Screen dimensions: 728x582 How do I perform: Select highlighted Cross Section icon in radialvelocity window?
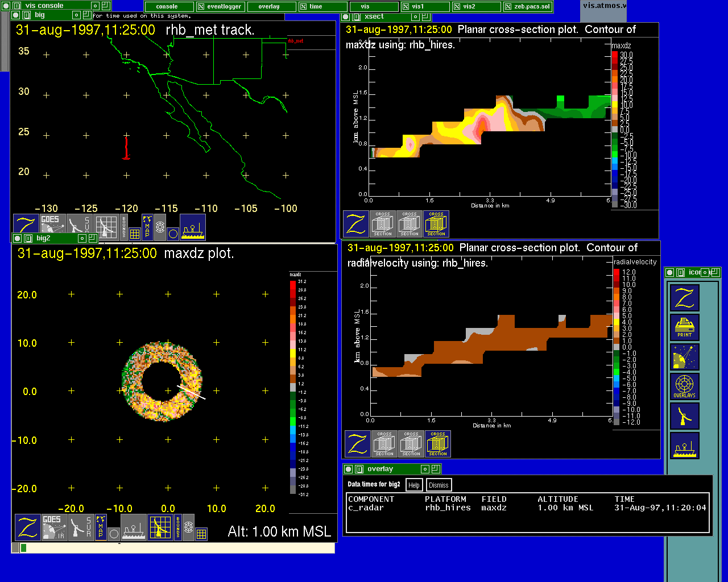(438, 444)
